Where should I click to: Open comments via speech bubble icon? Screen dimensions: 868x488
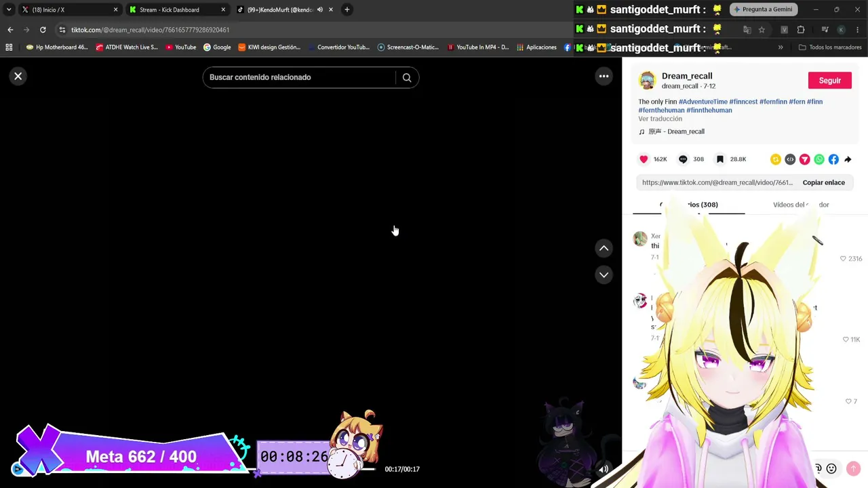683,159
